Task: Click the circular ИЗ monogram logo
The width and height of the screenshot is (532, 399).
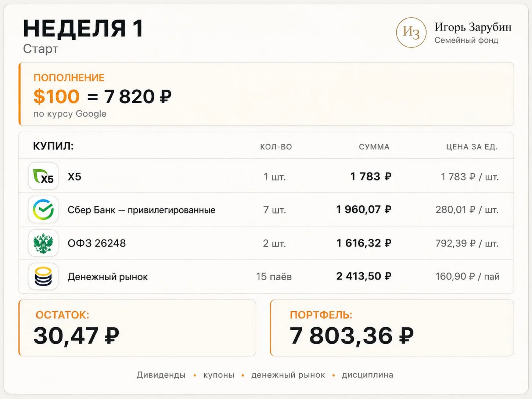Action: click(411, 33)
